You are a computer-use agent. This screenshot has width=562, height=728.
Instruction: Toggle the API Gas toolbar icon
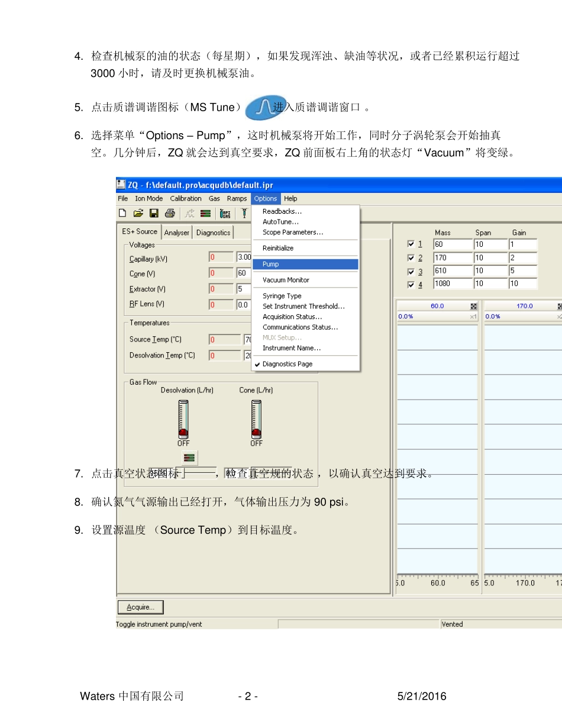coord(225,214)
